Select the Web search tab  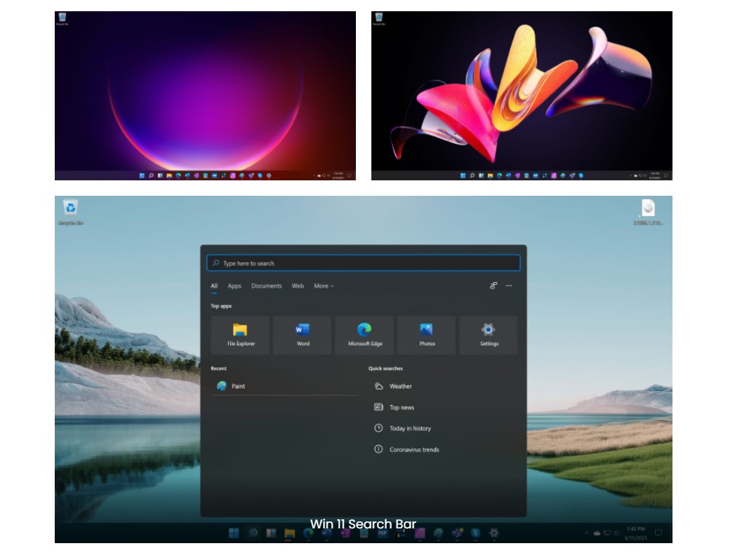(298, 286)
